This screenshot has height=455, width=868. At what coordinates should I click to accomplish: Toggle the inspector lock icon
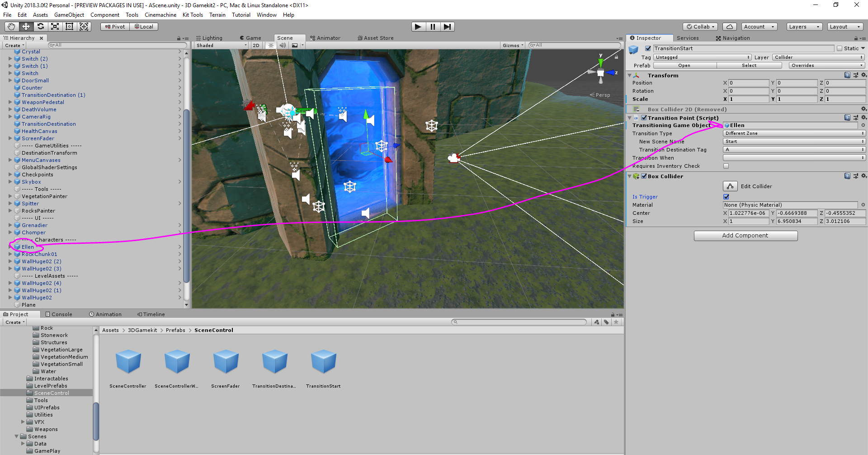click(x=856, y=38)
